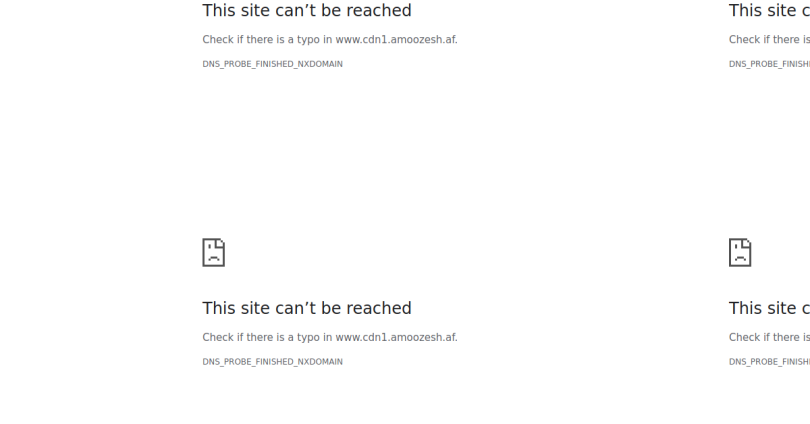Image resolution: width=810 pixels, height=424 pixels.
Task: Click the lower-left "This site can't be reached" heading
Action: click(x=307, y=308)
